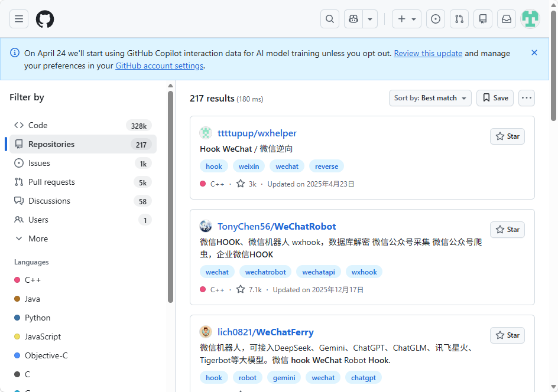The width and height of the screenshot is (558, 392).
Task: Open the issues icon in header
Action: [436, 19]
